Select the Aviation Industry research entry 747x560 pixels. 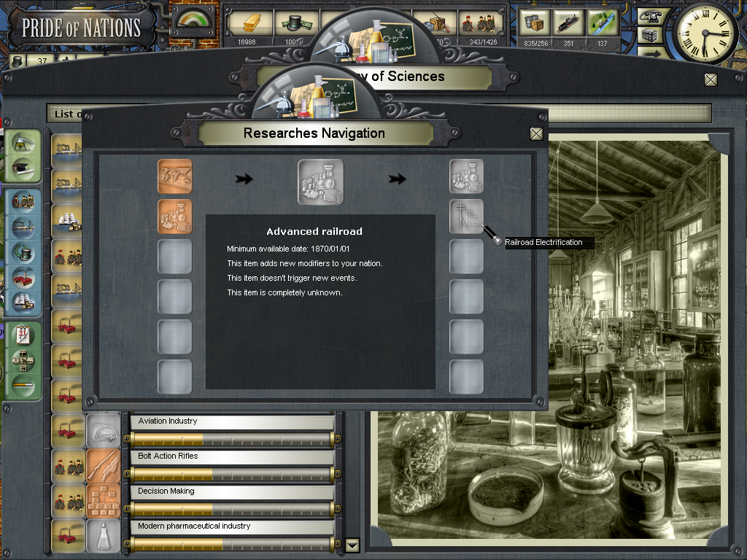tap(232, 421)
